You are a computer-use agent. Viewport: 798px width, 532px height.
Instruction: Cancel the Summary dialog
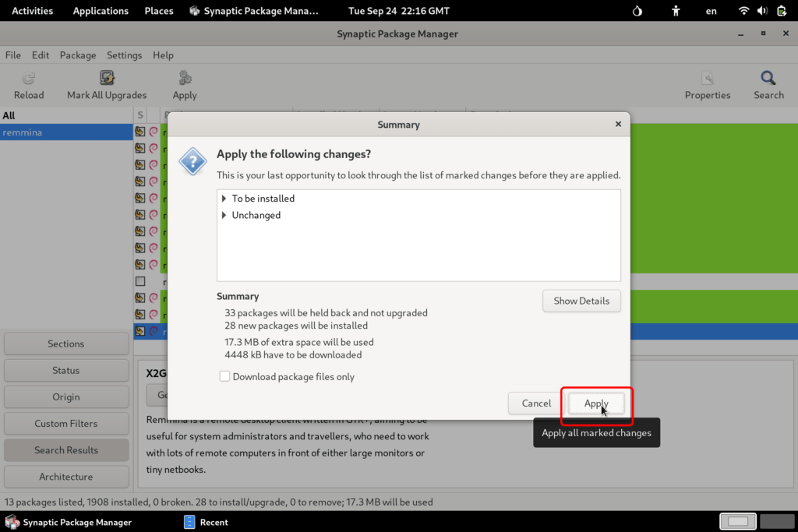click(x=536, y=403)
